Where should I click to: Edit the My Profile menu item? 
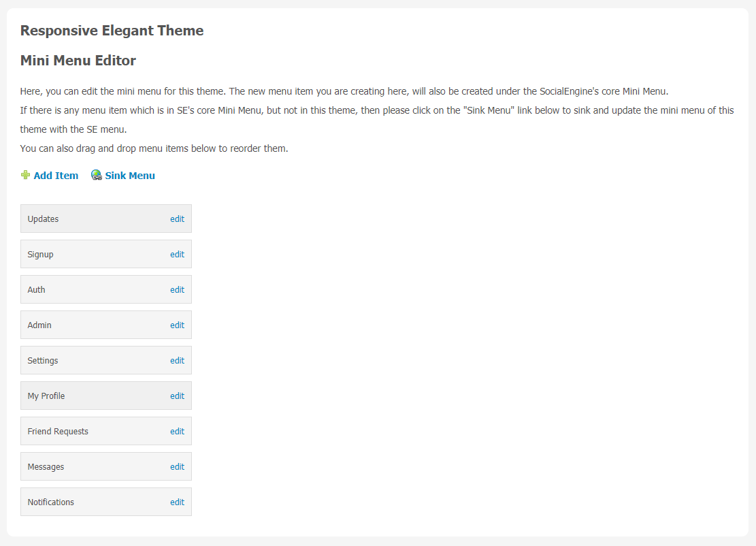click(177, 396)
